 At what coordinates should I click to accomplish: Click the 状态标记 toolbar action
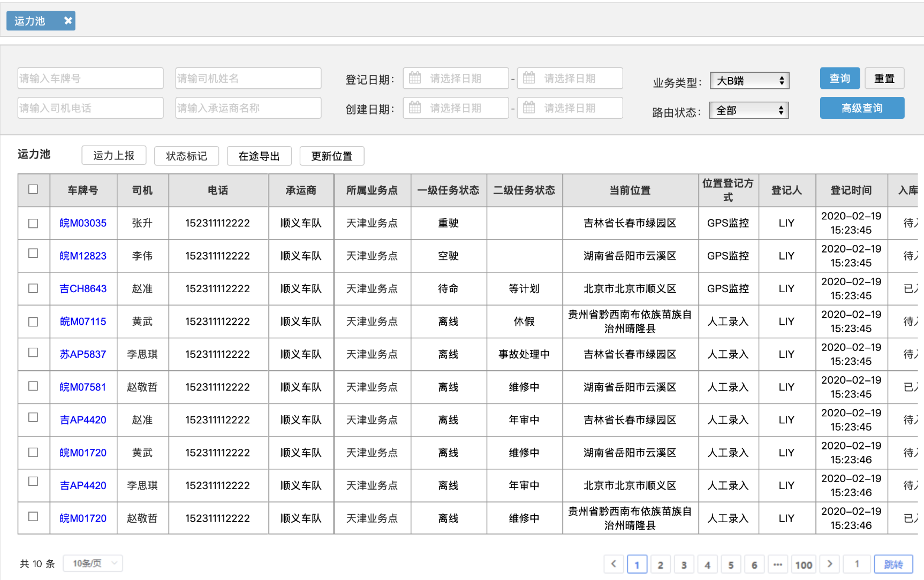pos(186,156)
